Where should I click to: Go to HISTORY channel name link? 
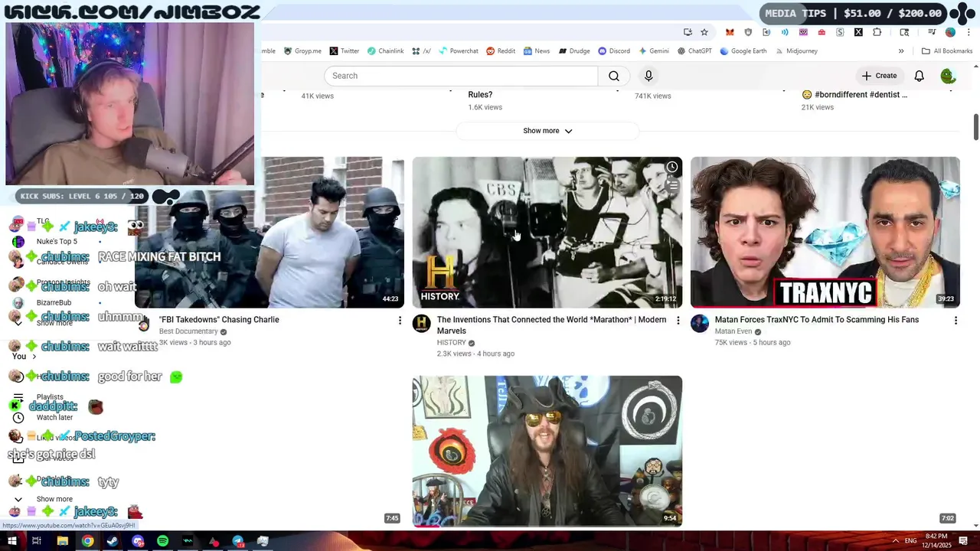pos(451,343)
